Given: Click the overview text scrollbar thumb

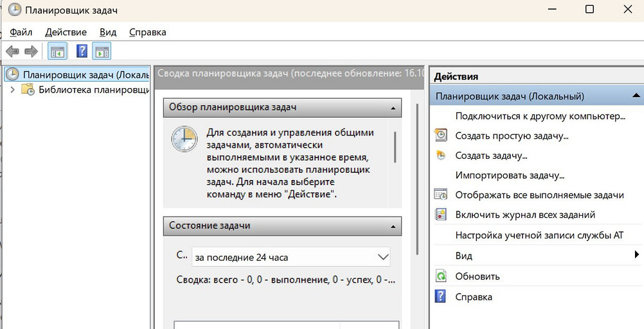Looking at the screenshot, I should pyautogui.click(x=395, y=147).
